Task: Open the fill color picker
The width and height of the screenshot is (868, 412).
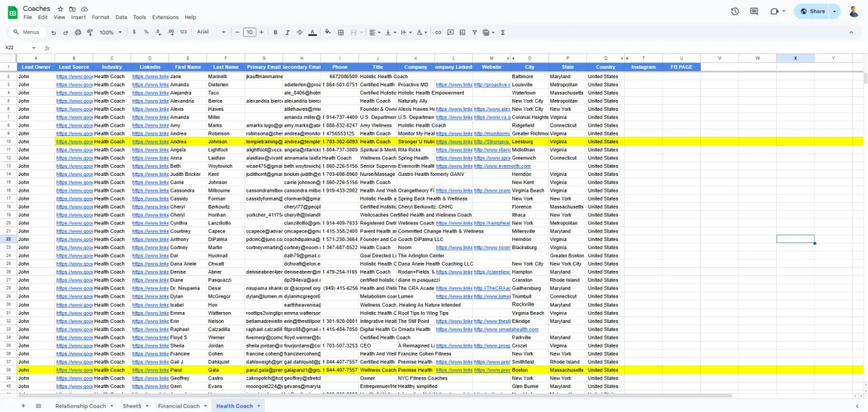Action: pos(328,33)
